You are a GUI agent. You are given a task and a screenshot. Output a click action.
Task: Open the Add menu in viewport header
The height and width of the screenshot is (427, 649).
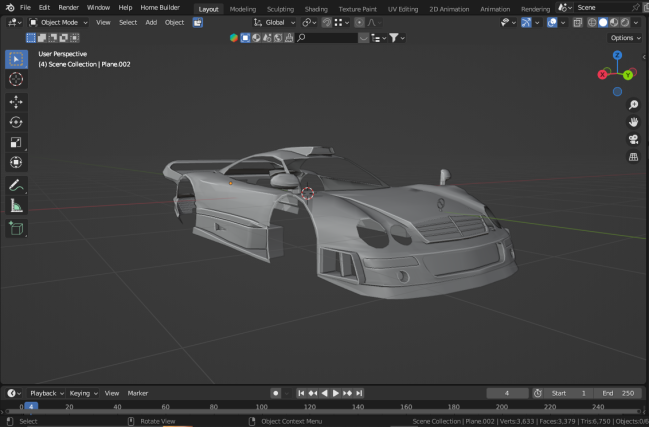pyautogui.click(x=151, y=22)
